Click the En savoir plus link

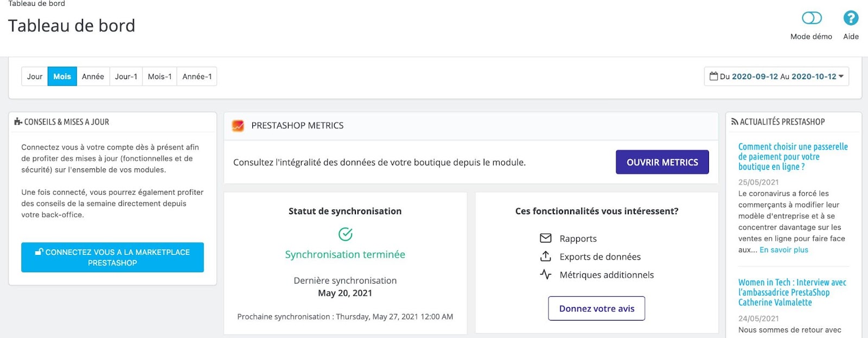click(784, 250)
